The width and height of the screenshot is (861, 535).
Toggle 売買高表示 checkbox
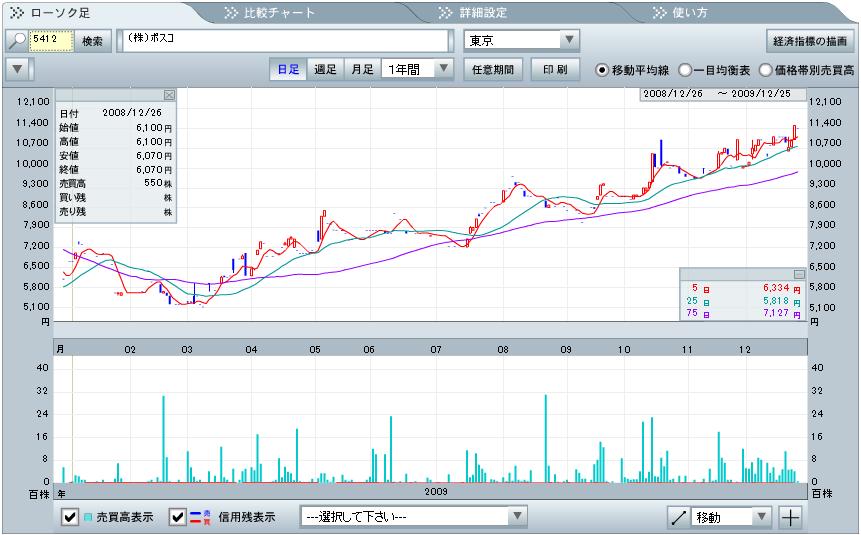pyautogui.click(x=70, y=517)
